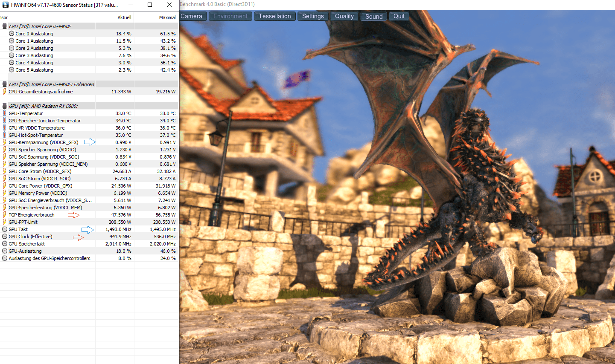Select GPU-Speicherleistung (VDDCI_MEM) row
615x364 pixels.
pyautogui.click(x=89, y=208)
